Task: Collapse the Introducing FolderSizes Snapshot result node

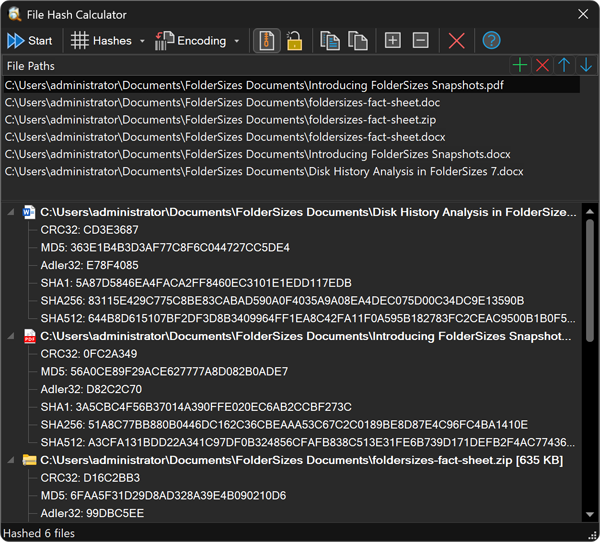Action: click(11, 336)
